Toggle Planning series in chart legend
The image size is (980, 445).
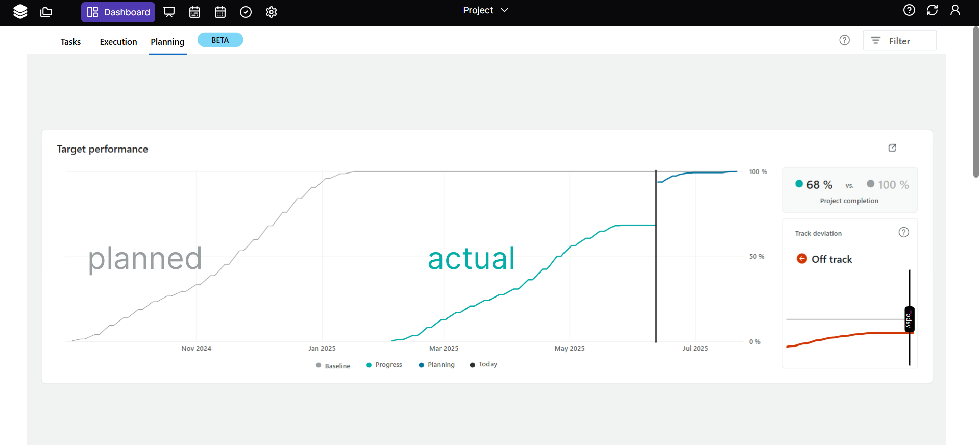pos(436,365)
